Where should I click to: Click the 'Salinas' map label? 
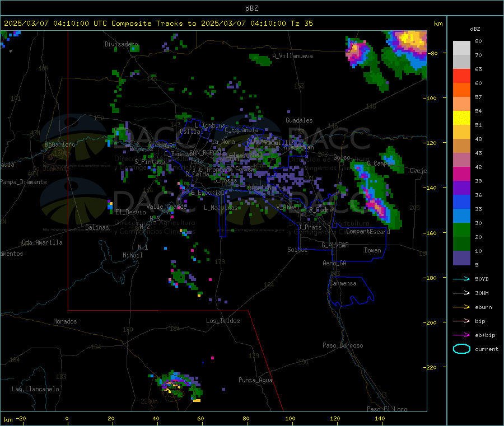coord(97,227)
